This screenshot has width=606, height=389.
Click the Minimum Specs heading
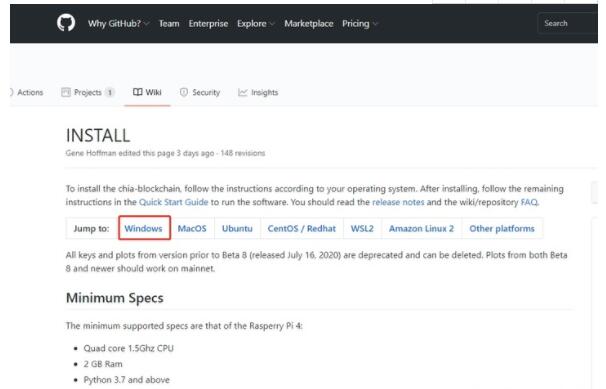(114, 298)
